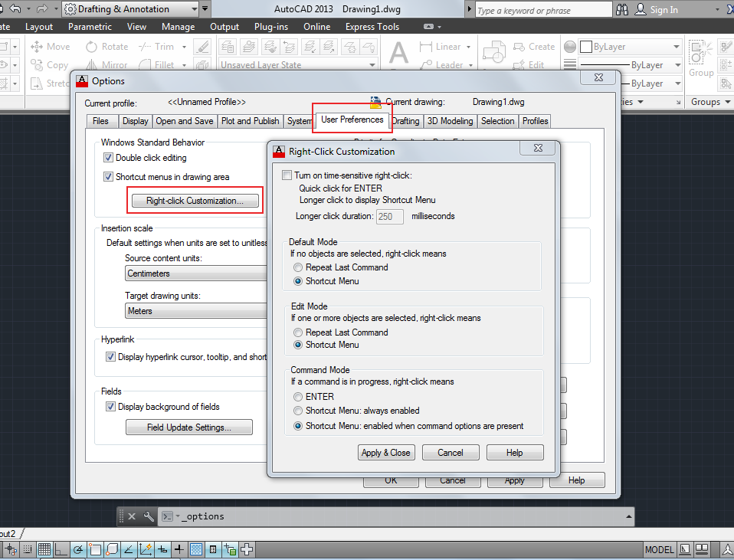734x560 pixels.
Task: Click Rotate tool in ribbon
Action: click(106, 47)
